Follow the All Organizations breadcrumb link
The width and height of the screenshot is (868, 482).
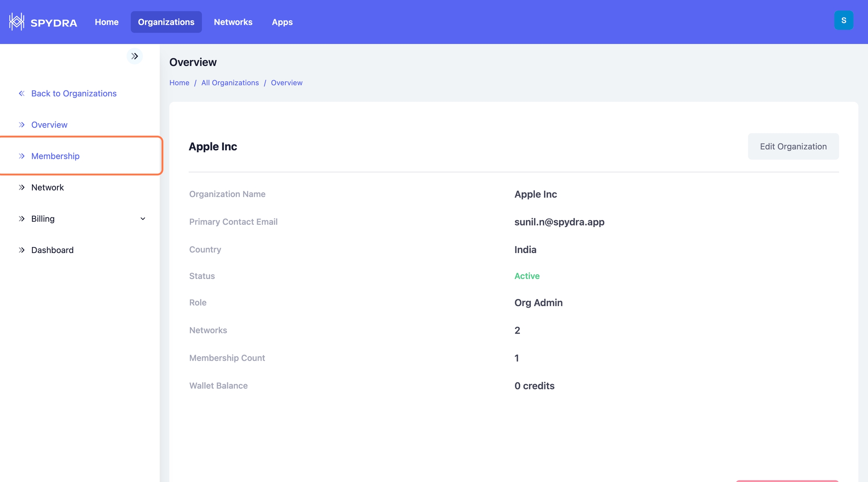(x=230, y=83)
